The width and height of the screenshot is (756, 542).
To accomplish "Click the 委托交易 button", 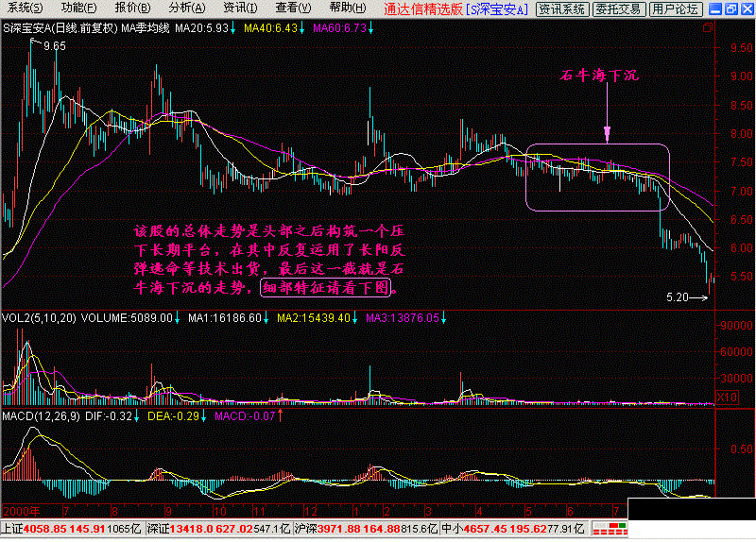I will point(619,9).
